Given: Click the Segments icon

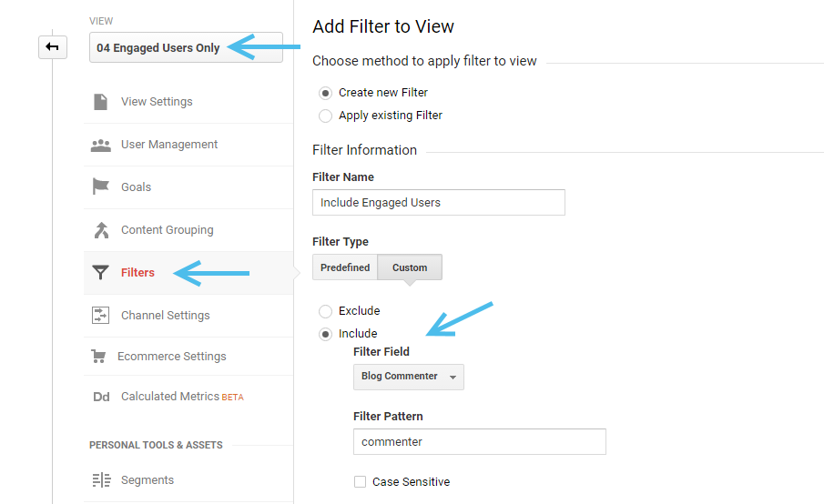Looking at the screenshot, I should click(101, 479).
